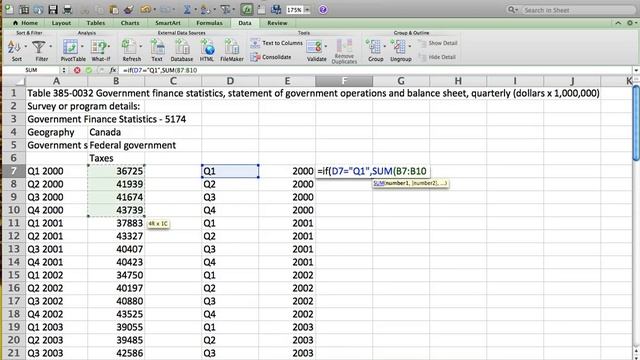Click the Validate data icon
Image resolution: width=640 pixels, height=360 pixels.
314,47
